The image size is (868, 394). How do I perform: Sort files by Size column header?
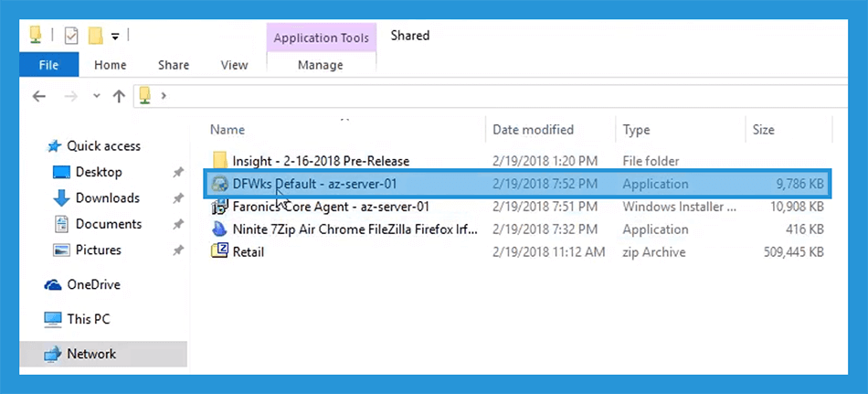pos(763,130)
